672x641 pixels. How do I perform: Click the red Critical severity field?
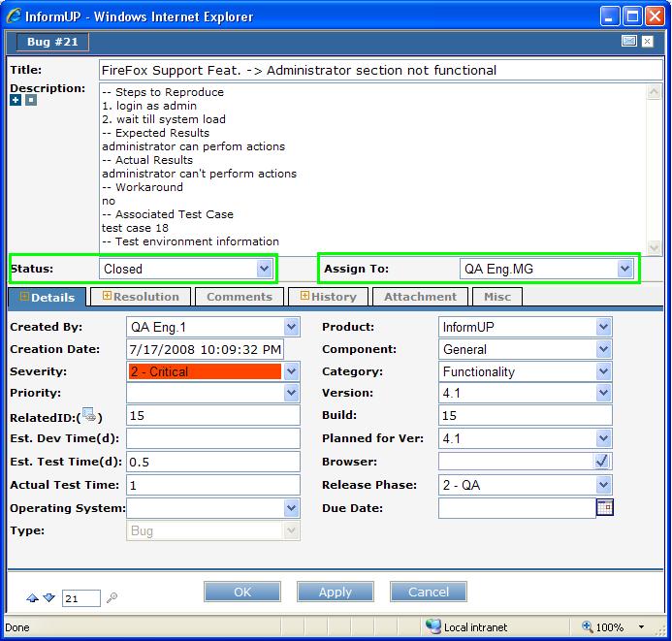tap(205, 371)
